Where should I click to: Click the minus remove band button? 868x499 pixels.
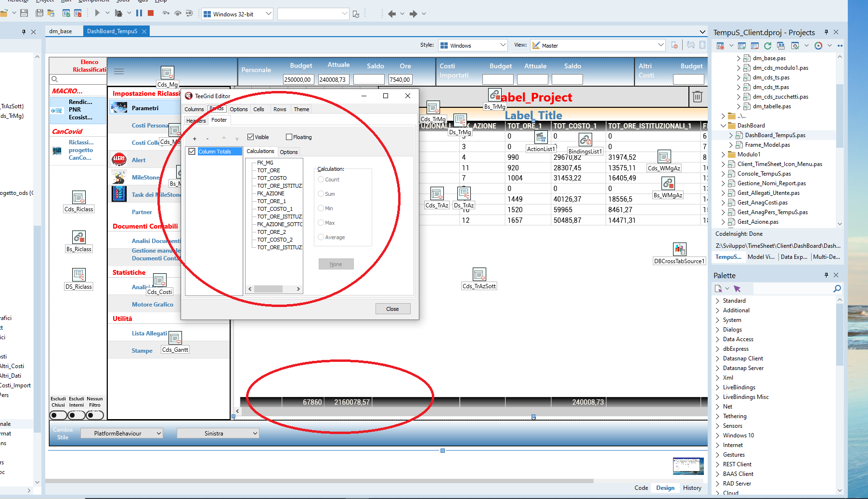click(x=207, y=139)
